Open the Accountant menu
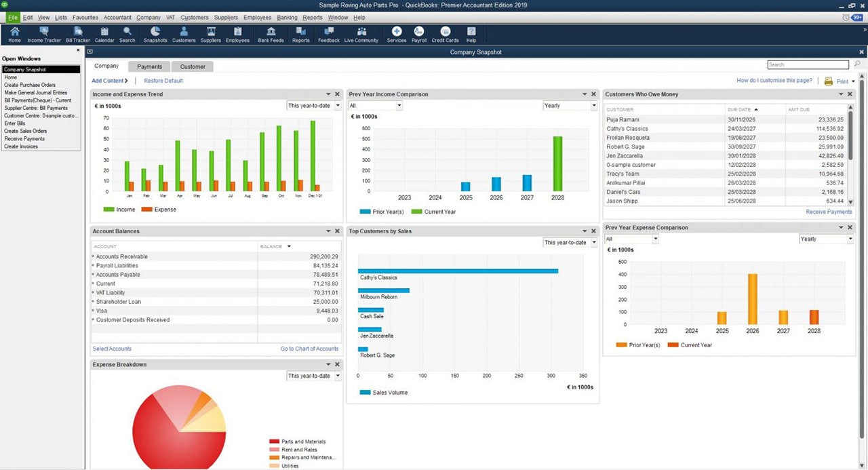Screen dimensions: 868x470 [x=117, y=17]
